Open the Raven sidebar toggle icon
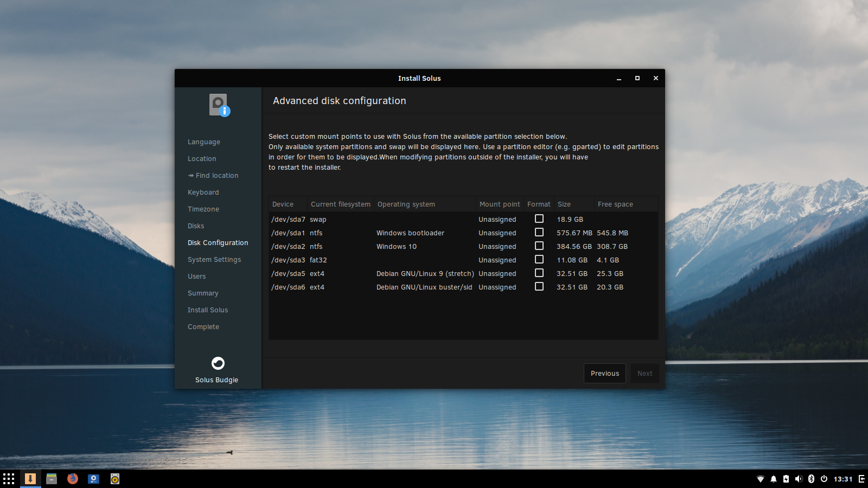 [x=861, y=479]
